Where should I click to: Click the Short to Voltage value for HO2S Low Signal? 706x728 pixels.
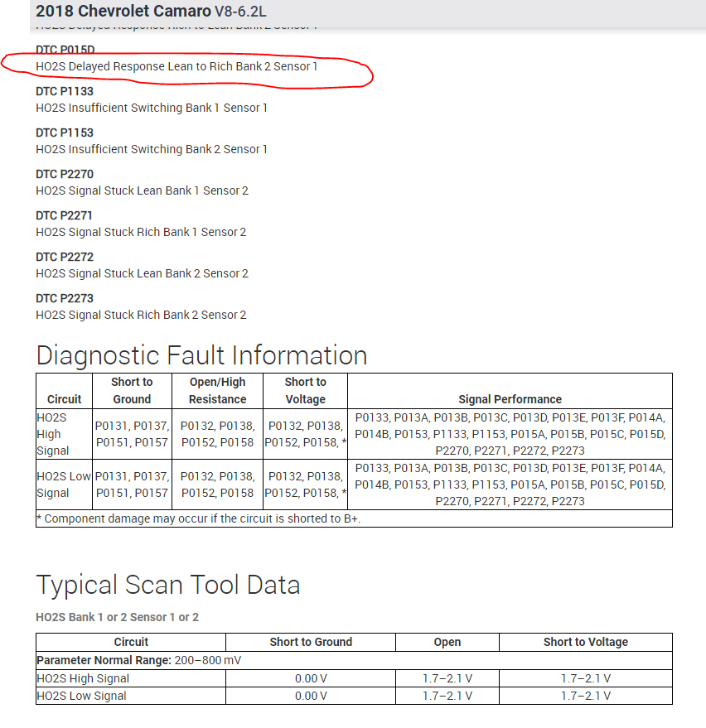(586, 696)
